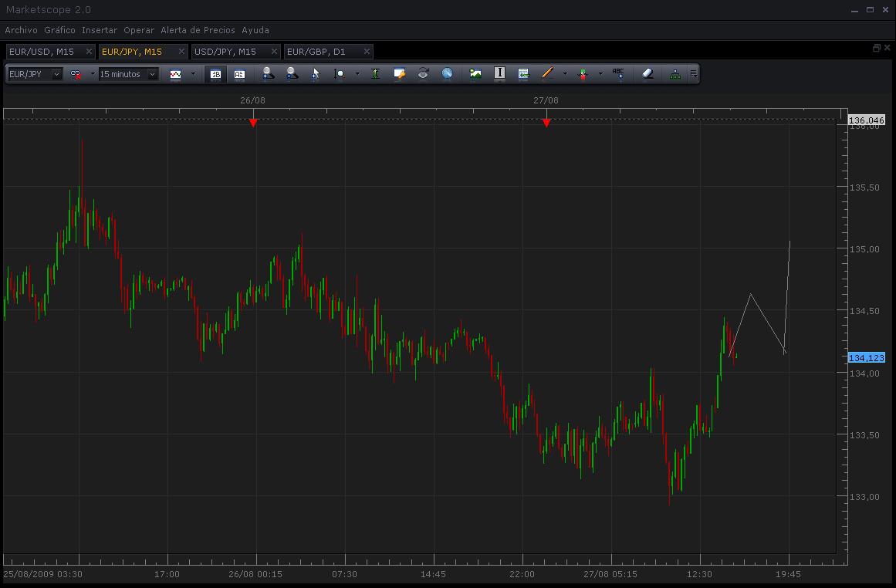Toggle the A price display button
Screen dimensions: 896x588
tap(239, 74)
